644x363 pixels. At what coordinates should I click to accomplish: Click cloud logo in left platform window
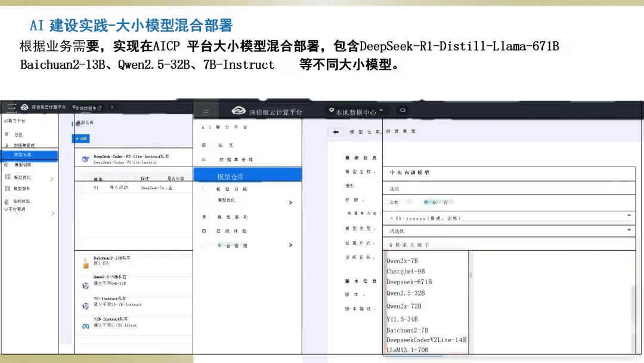pyautogui.click(x=24, y=107)
